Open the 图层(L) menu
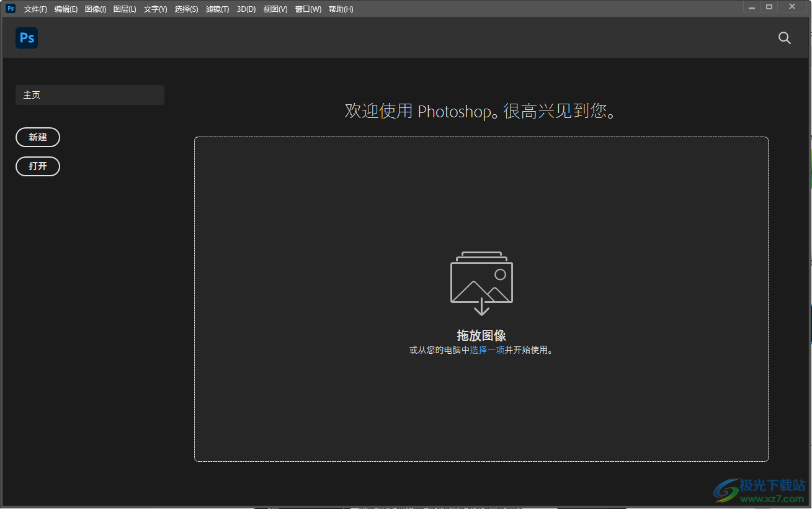812x509 pixels. [x=124, y=9]
